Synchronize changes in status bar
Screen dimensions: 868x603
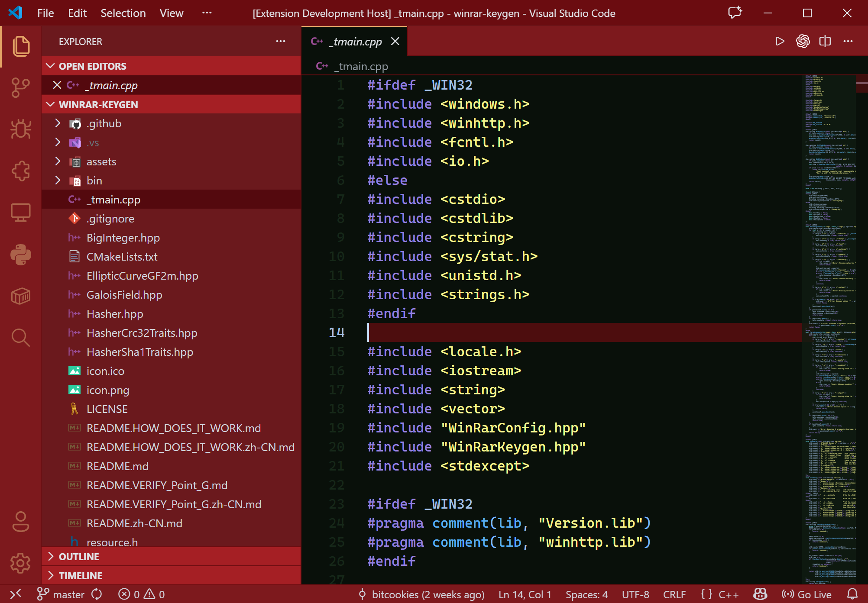tap(97, 594)
